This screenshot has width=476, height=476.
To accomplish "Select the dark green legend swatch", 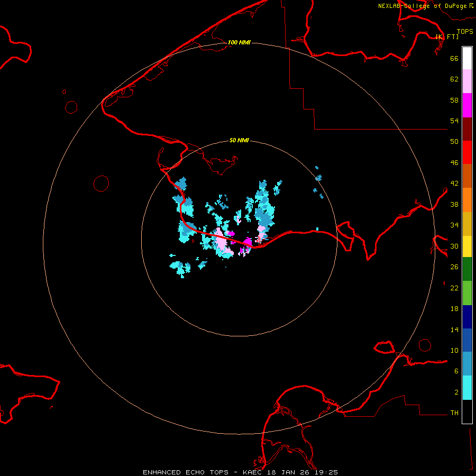I will [x=467, y=269].
